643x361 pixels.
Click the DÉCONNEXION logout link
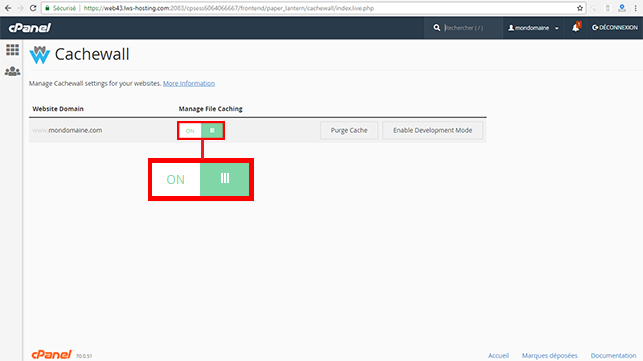pos(615,27)
